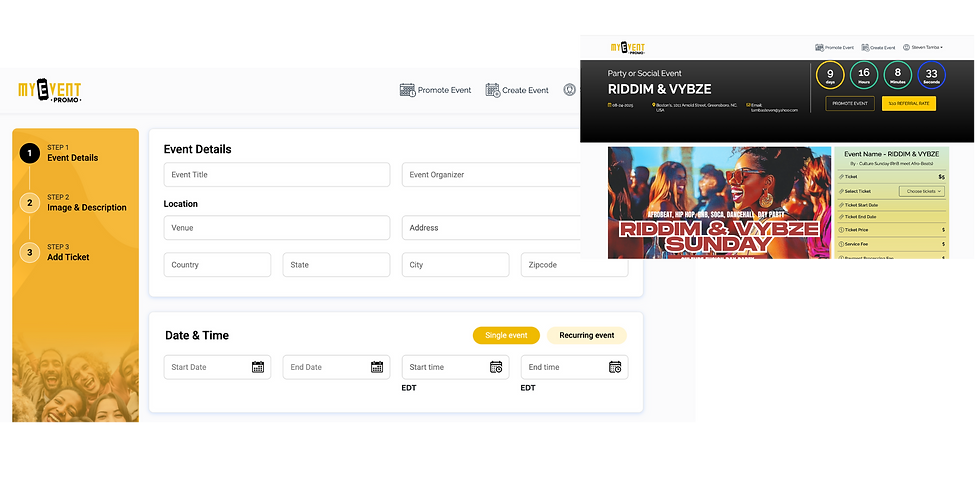The width and height of the screenshot is (980, 490).
Task: Click step 2 circle in the wizard sidebar
Action: click(x=29, y=203)
